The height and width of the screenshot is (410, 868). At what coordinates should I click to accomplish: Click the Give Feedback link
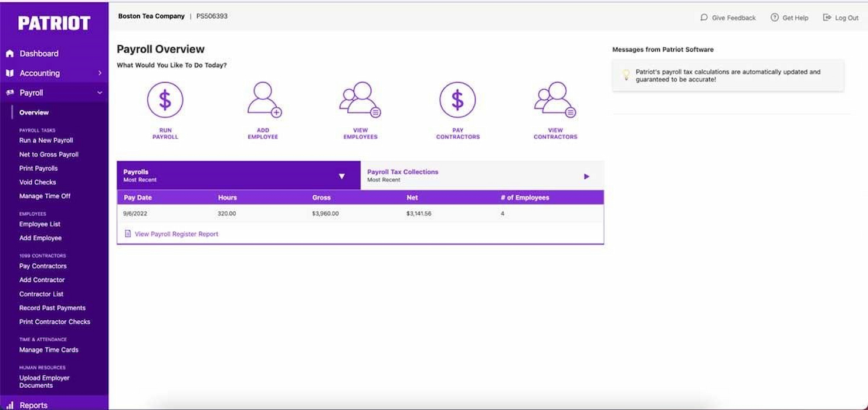point(734,18)
